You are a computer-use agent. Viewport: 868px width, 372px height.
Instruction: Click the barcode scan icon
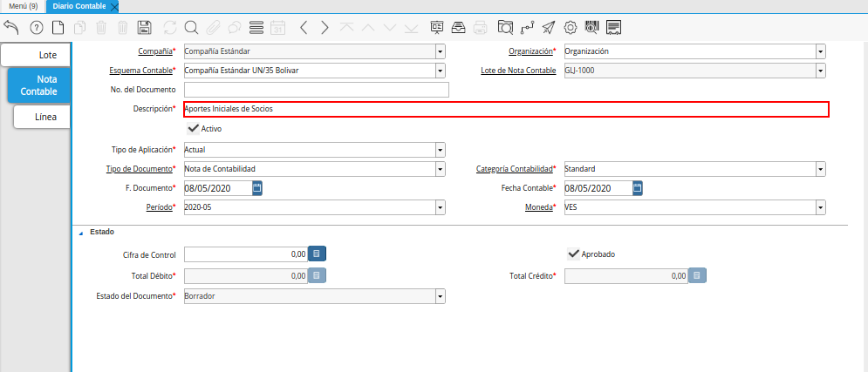tap(591, 26)
